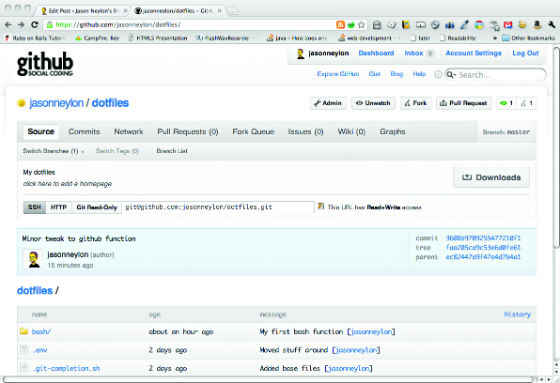Select the Fork Queue tab

coord(253,132)
